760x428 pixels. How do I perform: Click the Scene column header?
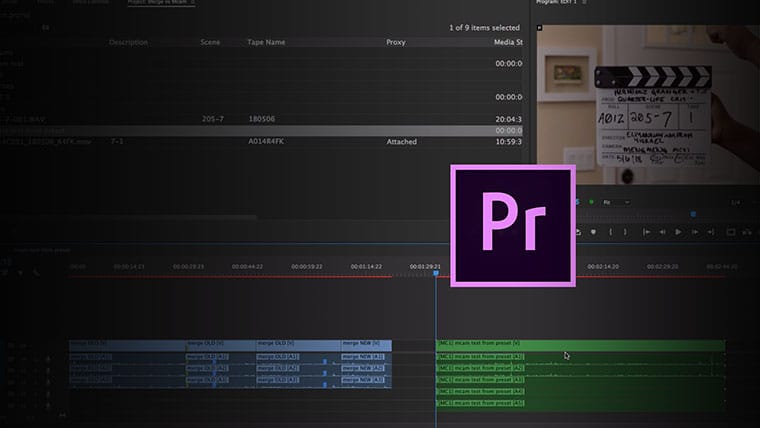pyautogui.click(x=210, y=42)
